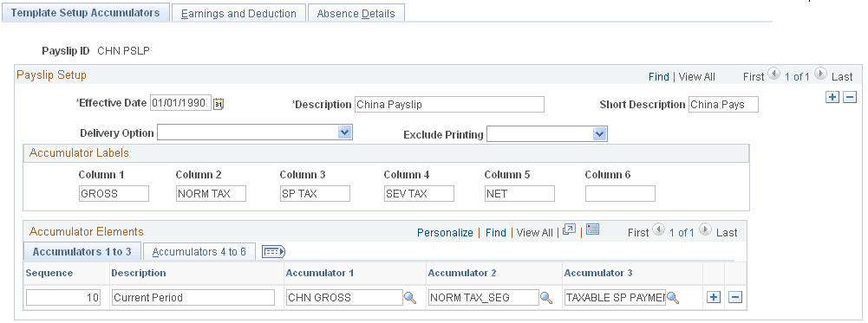
Task: Download Accumulator Elements grid to spreadsheet
Action: [x=592, y=230]
